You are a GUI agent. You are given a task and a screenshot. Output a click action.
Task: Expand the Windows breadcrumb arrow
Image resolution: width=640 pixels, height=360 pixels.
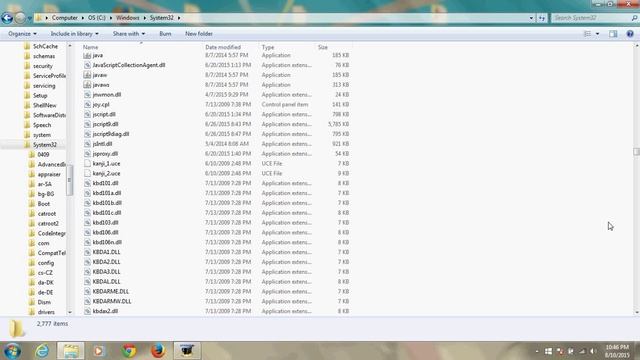coord(144,18)
